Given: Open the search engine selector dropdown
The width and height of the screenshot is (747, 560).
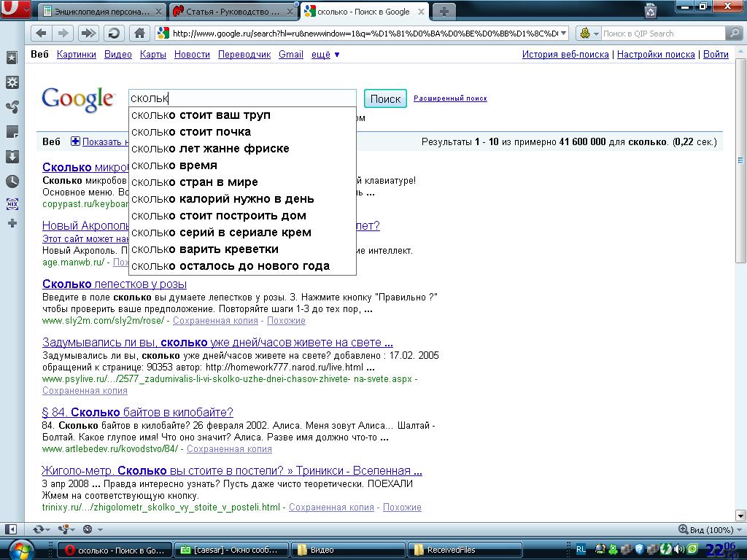Looking at the screenshot, I should [x=588, y=34].
